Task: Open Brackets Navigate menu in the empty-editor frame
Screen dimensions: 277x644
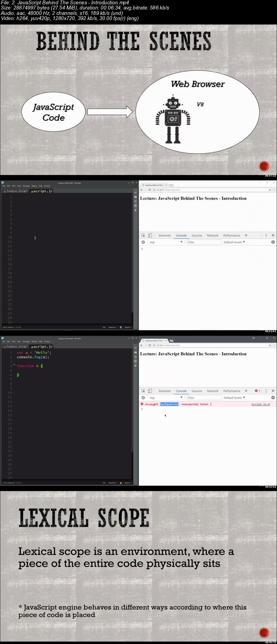Action: click(26, 186)
